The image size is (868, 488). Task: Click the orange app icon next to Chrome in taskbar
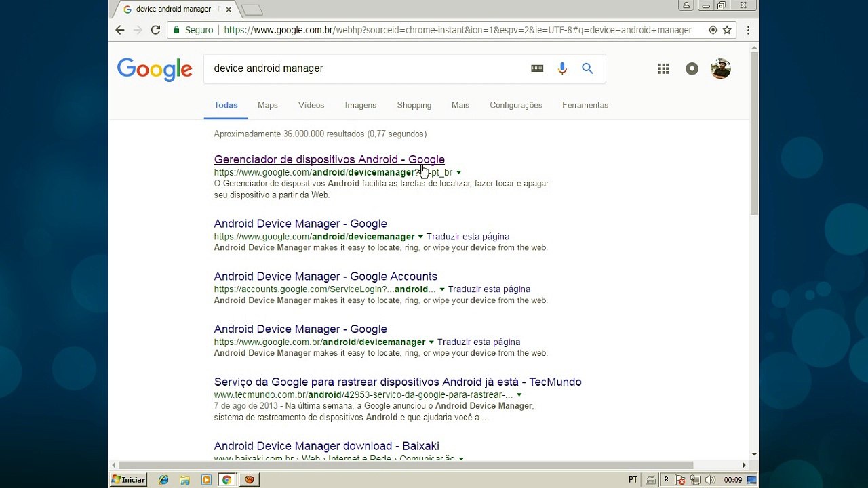[250, 480]
